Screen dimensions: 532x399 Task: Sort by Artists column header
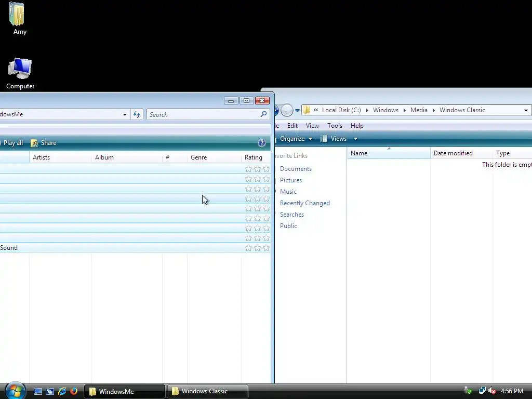coord(60,157)
